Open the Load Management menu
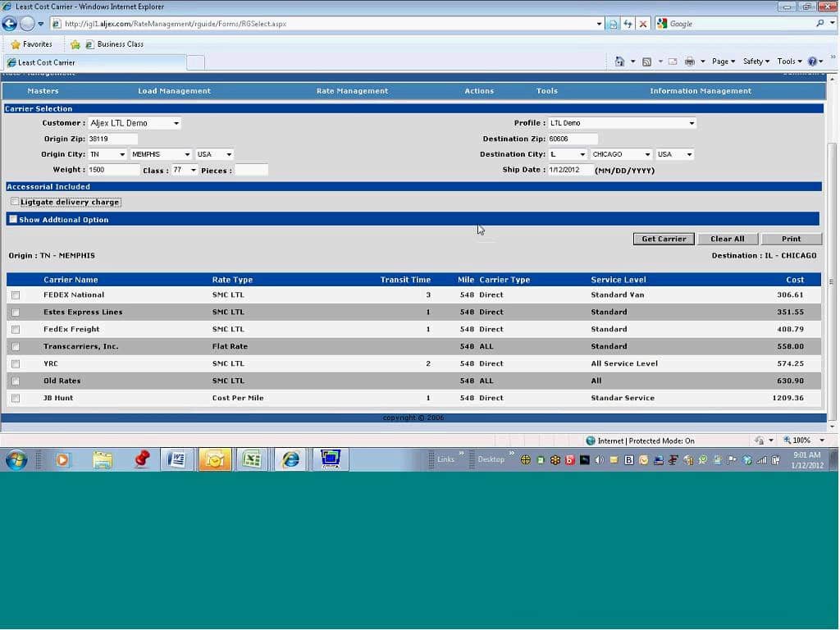Screen dimensions: 840x630 tap(174, 91)
